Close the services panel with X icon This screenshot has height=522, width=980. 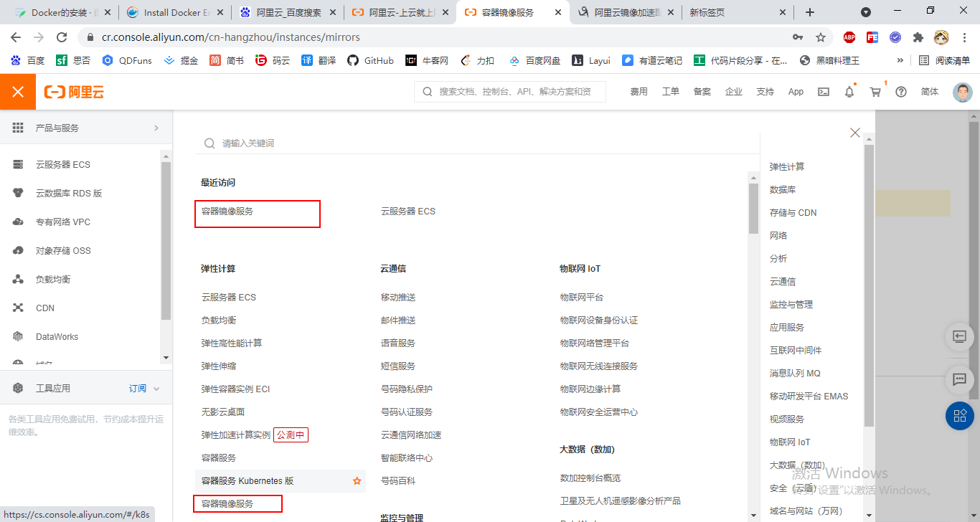[855, 133]
